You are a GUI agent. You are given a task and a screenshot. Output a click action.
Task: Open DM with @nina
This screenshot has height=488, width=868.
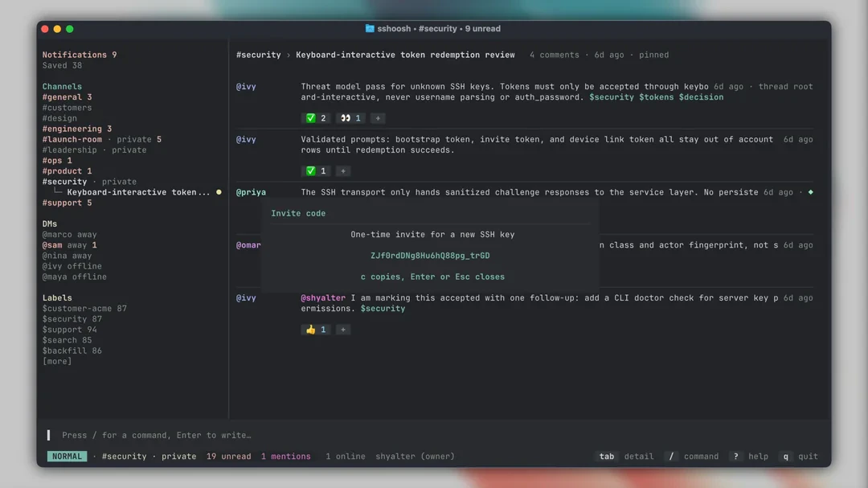click(67, 256)
